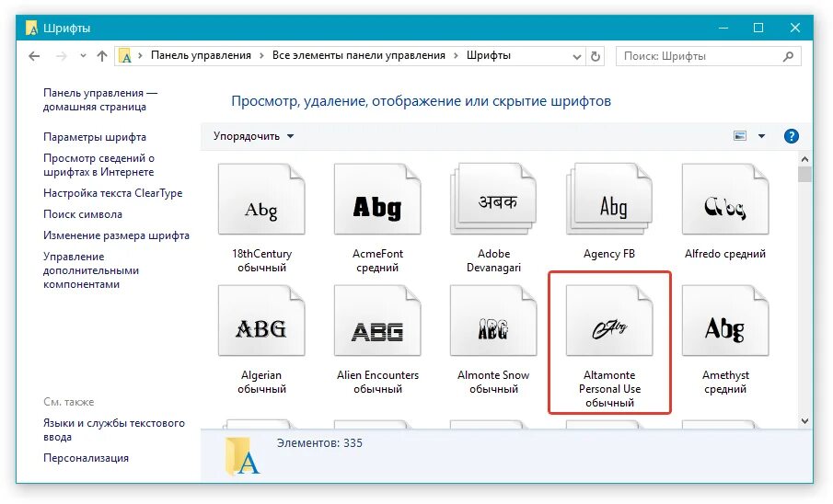The width and height of the screenshot is (833, 504).
Task: Click the status text Элементов: 335
Action: point(319,443)
